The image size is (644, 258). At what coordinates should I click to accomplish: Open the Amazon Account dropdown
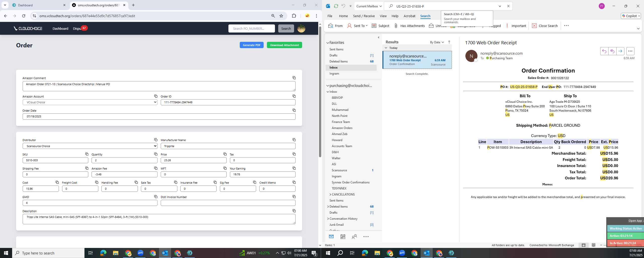90,102
